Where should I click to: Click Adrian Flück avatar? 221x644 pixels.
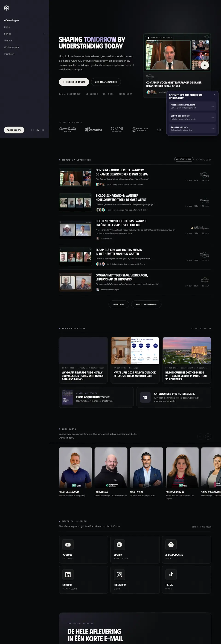98,239
